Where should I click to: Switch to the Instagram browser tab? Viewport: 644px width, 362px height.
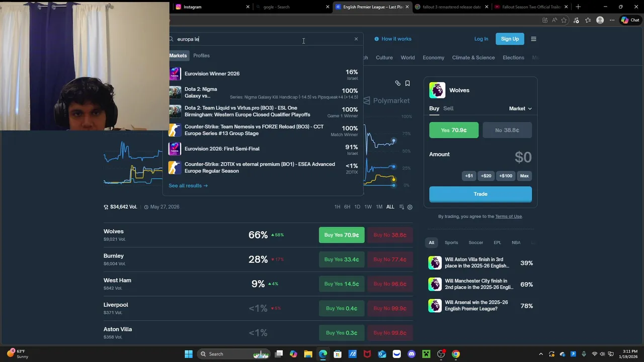pos(212,7)
